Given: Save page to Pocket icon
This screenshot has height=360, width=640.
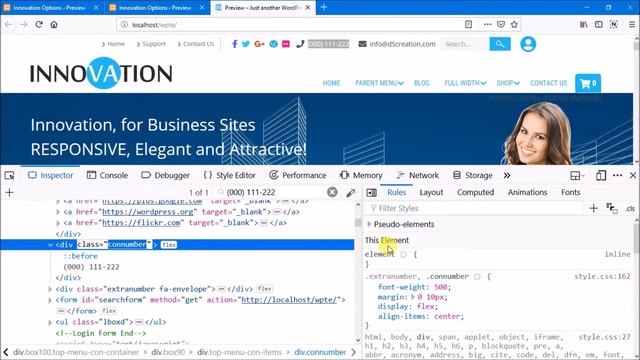Looking at the screenshot, I should (501, 24).
